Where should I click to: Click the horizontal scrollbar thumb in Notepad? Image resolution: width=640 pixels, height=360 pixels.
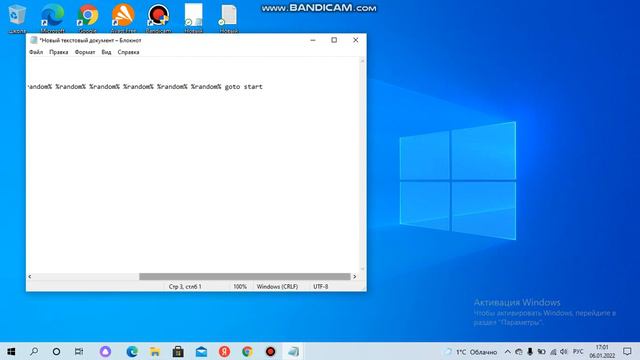244,277
